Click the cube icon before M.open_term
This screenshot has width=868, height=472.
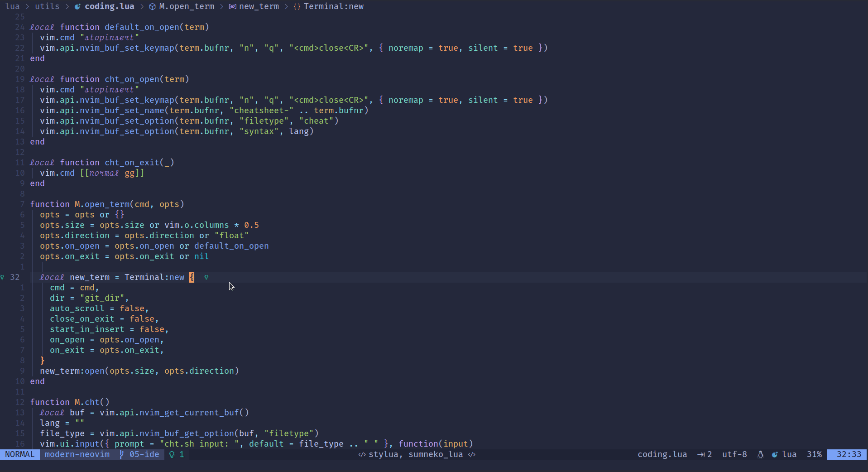pyautogui.click(x=153, y=6)
